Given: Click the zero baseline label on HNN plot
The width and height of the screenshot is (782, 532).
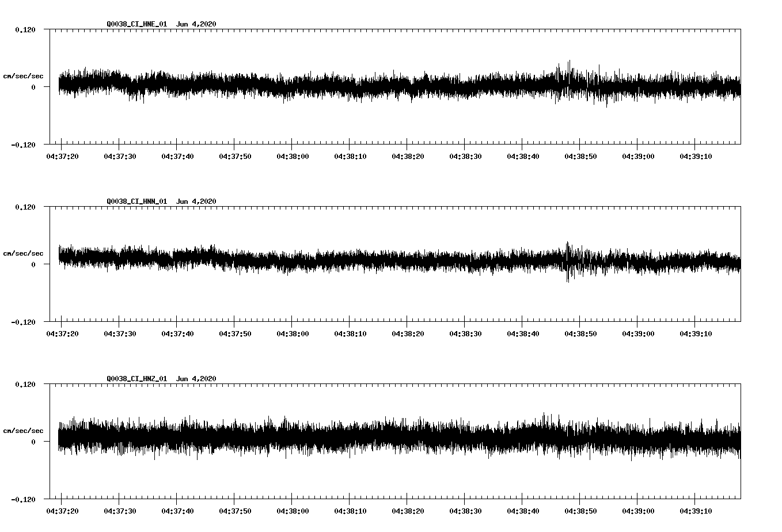Looking at the screenshot, I should pyautogui.click(x=33, y=264).
